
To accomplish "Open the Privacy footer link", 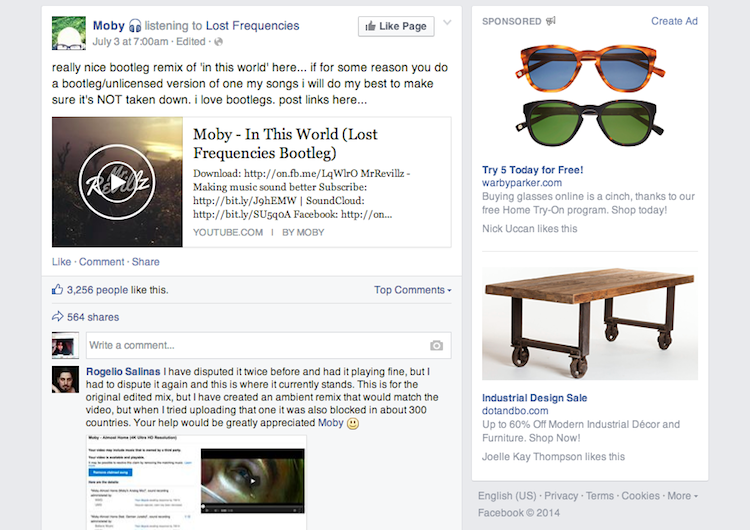I will [561, 496].
